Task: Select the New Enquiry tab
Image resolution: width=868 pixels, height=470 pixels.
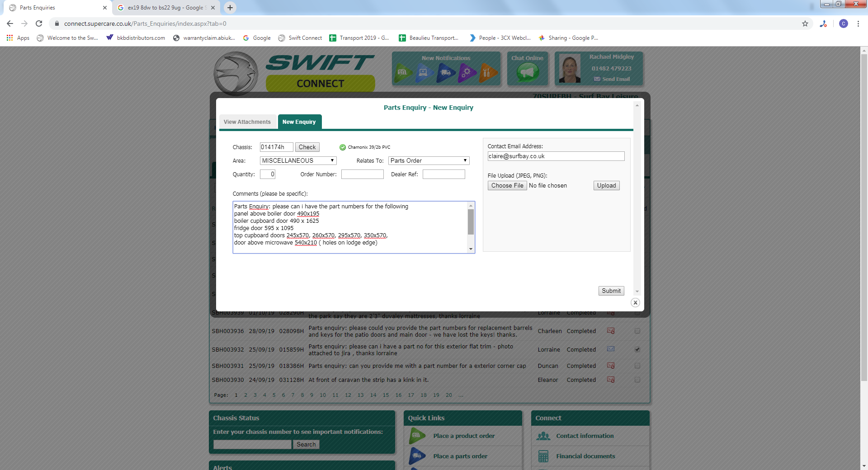Action: 299,122
